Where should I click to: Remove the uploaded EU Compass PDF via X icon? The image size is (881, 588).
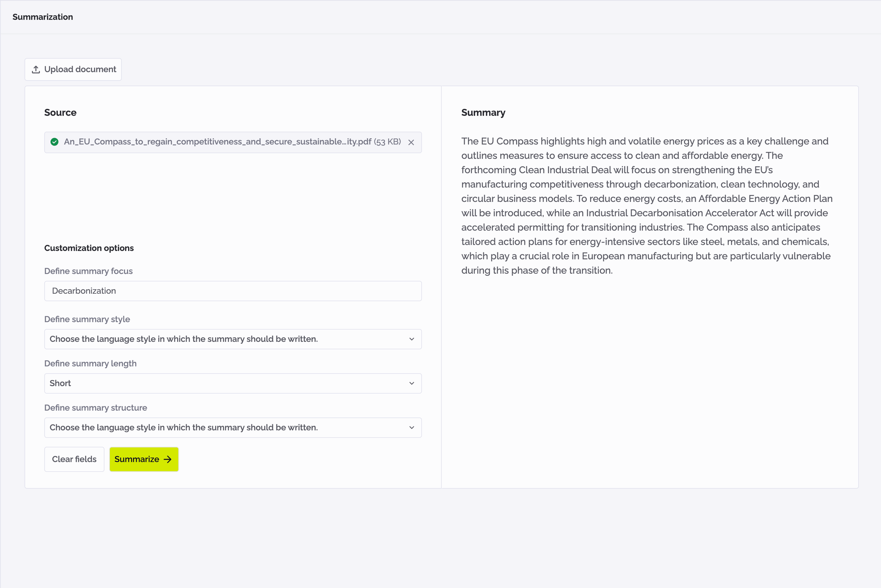point(411,142)
